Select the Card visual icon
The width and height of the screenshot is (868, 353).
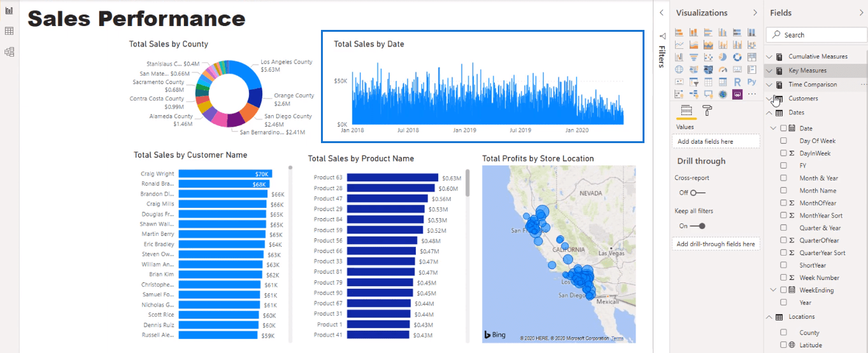(737, 69)
